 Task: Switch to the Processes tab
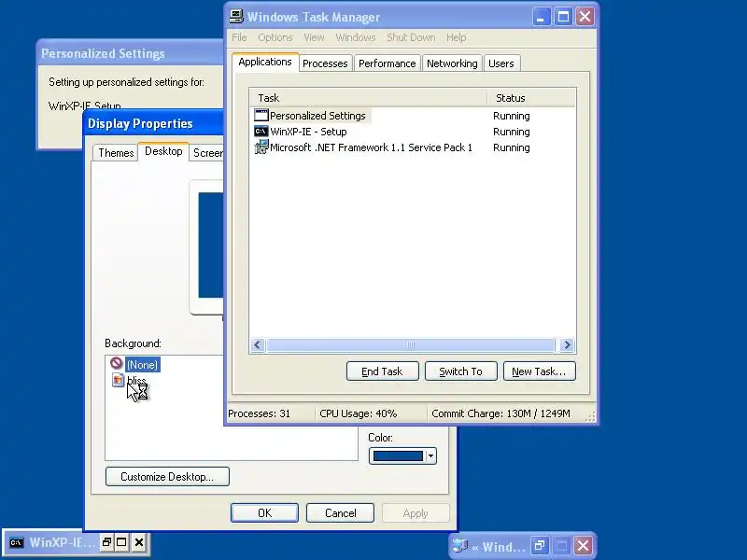(325, 63)
